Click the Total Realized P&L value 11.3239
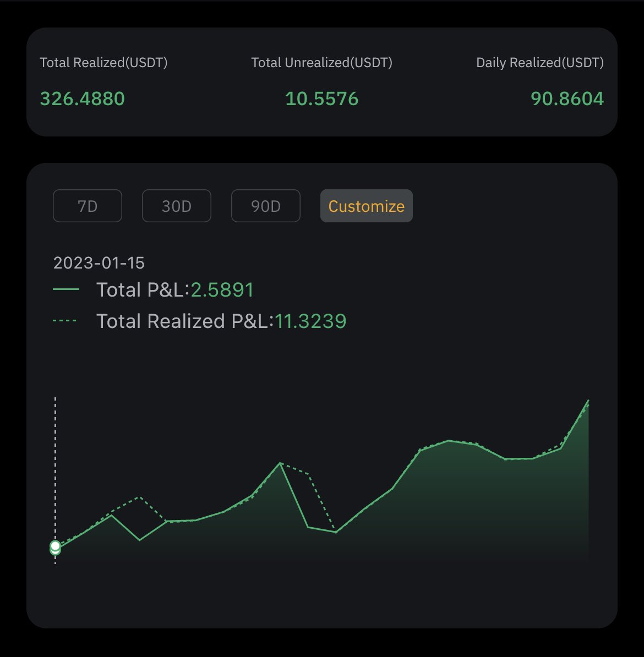The height and width of the screenshot is (657, 644). [310, 321]
